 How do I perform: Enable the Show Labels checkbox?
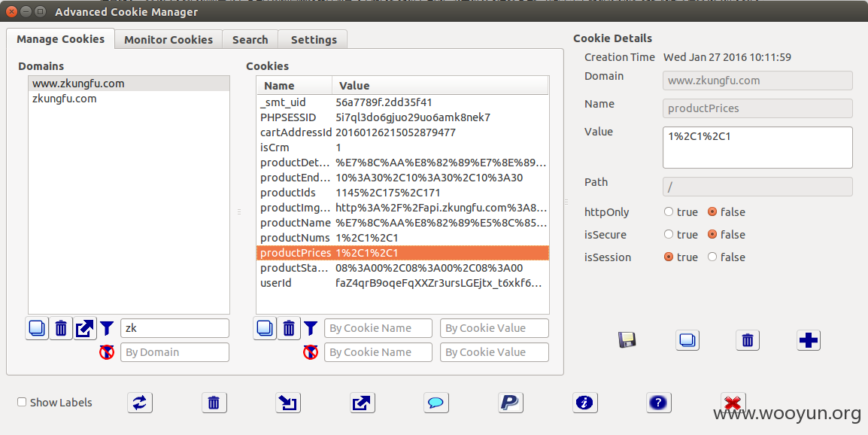(x=22, y=403)
